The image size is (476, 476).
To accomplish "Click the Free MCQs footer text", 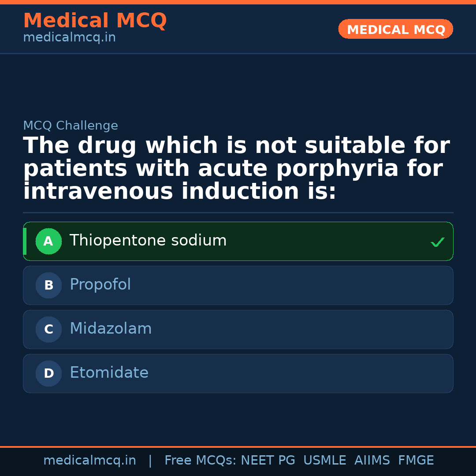I will click(x=200, y=461).
